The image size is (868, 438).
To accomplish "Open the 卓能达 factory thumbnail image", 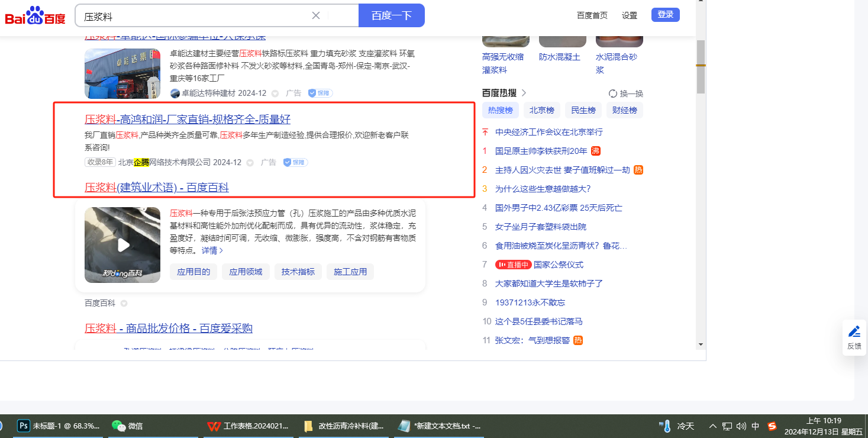I will [122, 73].
